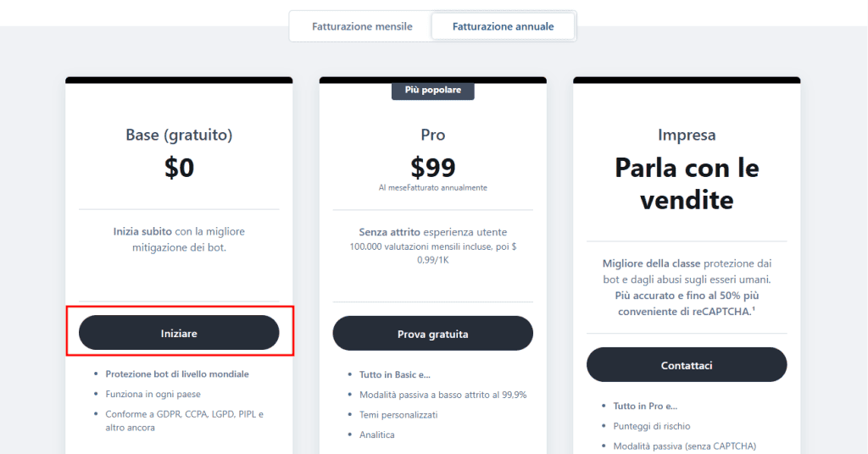The height and width of the screenshot is (454, 868).
Task: Click the Tutto in Pro e... item
Action: [645, 406]
